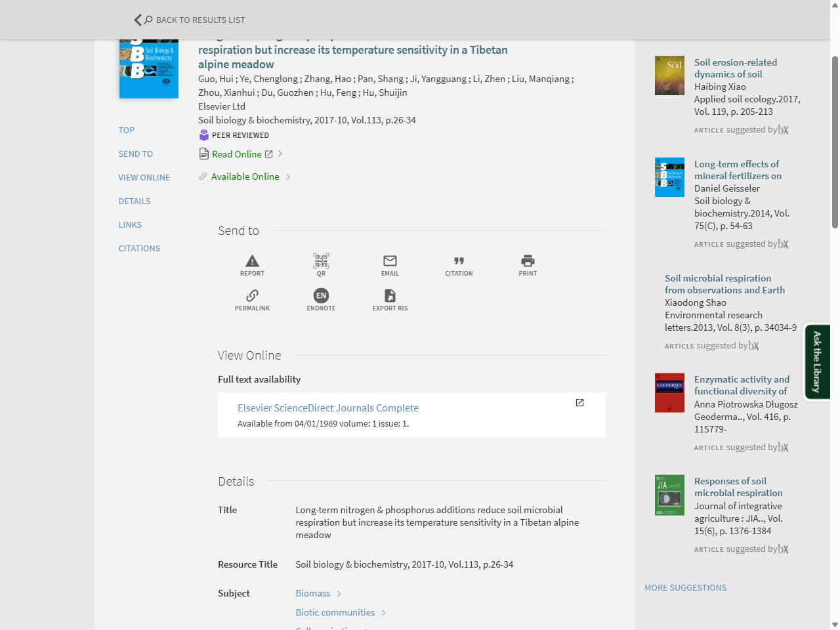This screenshot has height=630, width=840.
Task: Open Soil microbial respiration from observations article
Action: click(x=724, y=284)
